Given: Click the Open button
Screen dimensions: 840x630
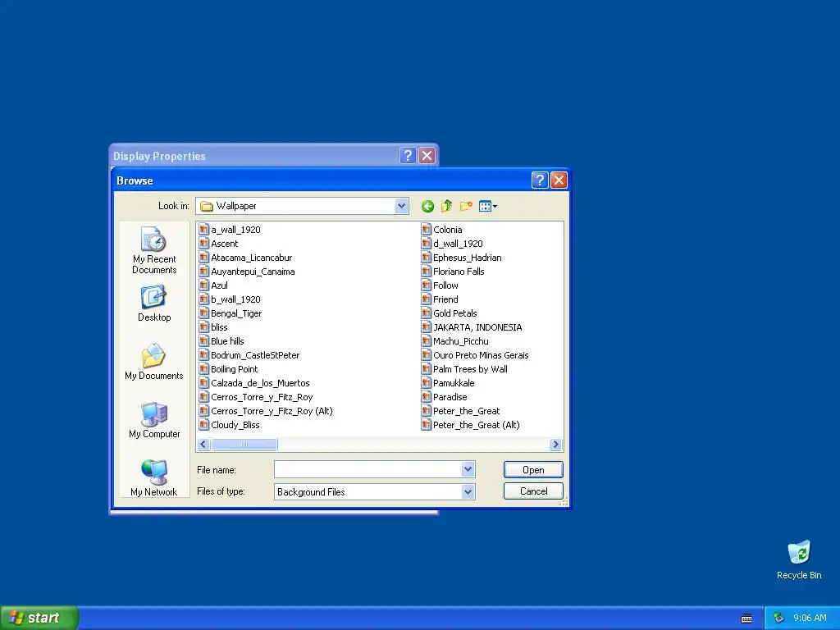Looking at the screenshot, I should (x=533, y=470).
